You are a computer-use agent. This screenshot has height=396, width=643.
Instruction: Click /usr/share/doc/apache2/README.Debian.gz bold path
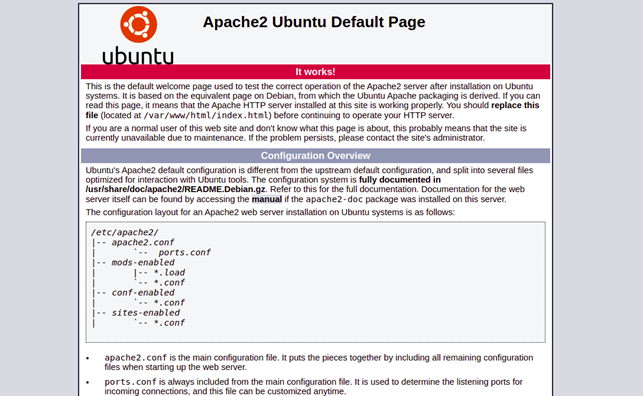coord(175,189)
